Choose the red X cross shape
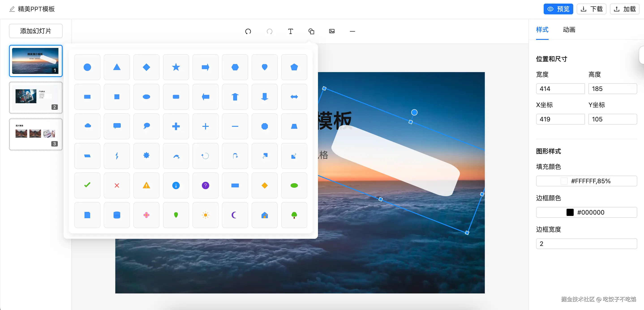This screenshot has width=644, height=310. pos(117,185)
